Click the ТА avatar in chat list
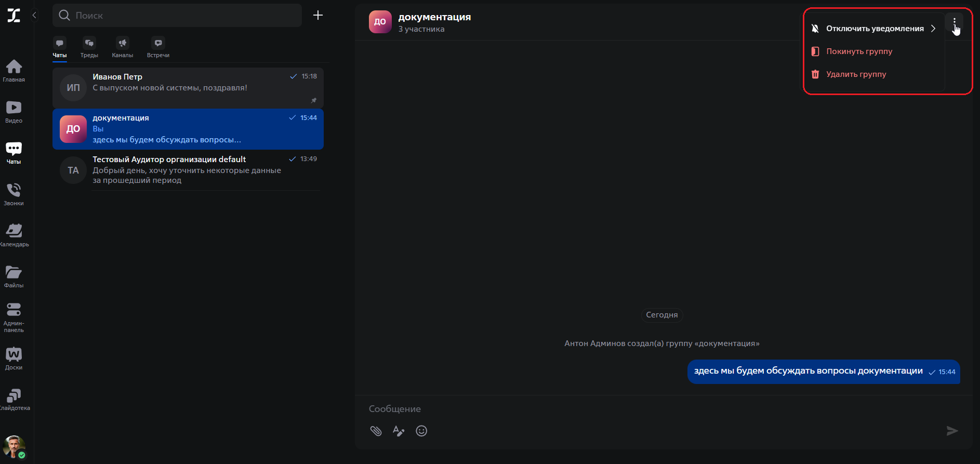The width and height of the screenshot is (980, 464). click(x=73, y=170)
